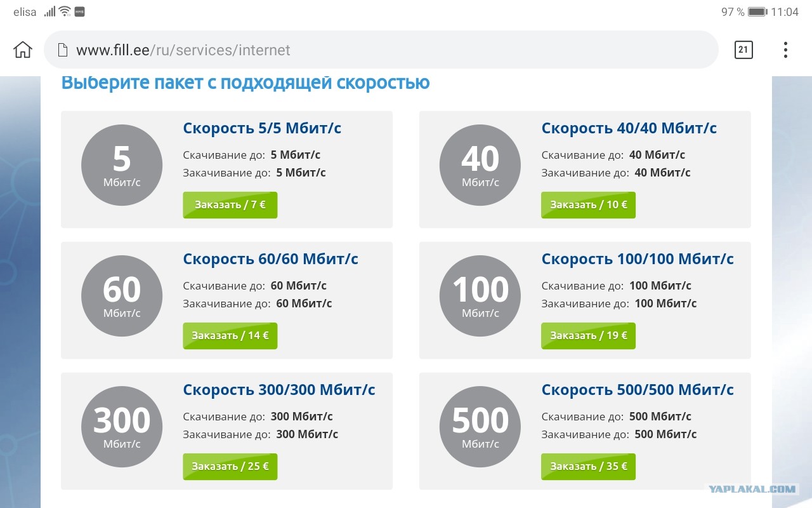This screenshot has width=812, height=508.
Task: Tap the battery icon in status bar
Action: (x=757, y=12)
